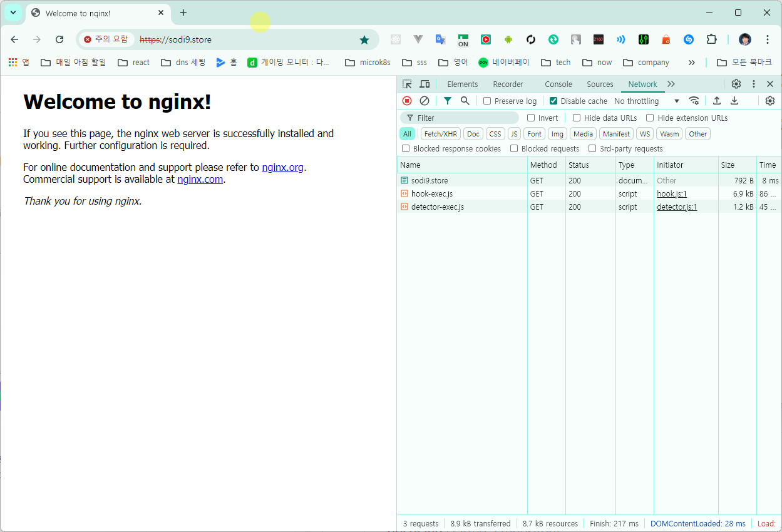Select the Fetch/XHR filter button
Screen dimensions: 782x532
441,134
